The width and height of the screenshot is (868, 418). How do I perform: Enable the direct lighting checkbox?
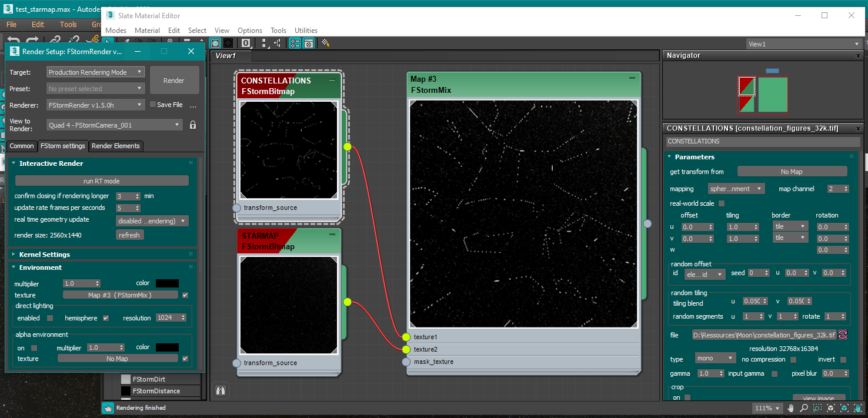click(x=50, y=318)
